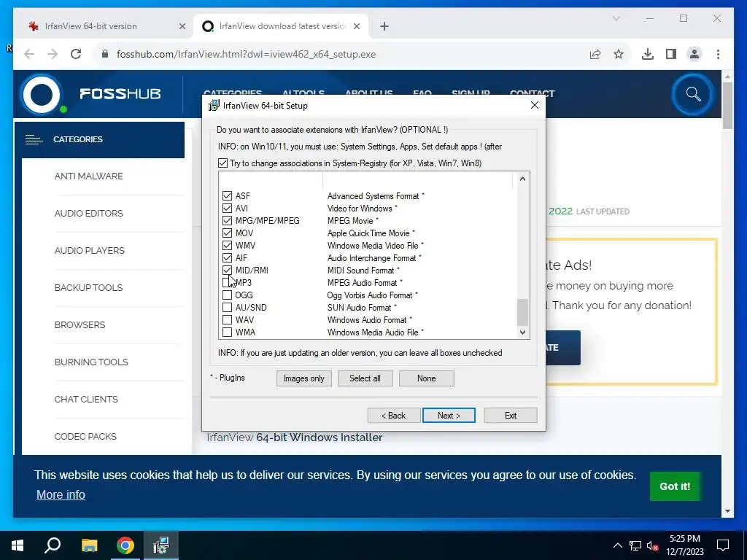Open a new tab with the plus icon

pos(384,26)
